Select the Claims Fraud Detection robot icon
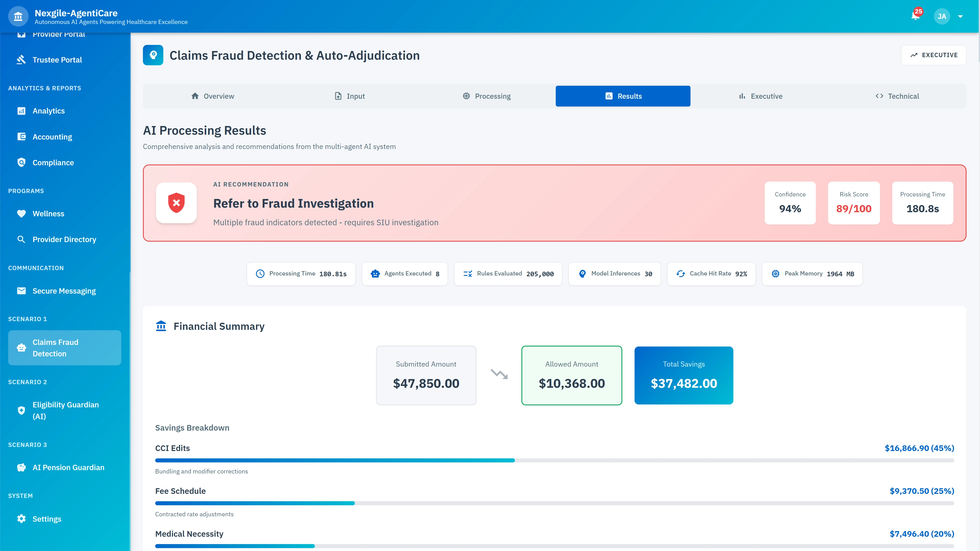This screenshot has width=980, height=551. tap(21, 347)
